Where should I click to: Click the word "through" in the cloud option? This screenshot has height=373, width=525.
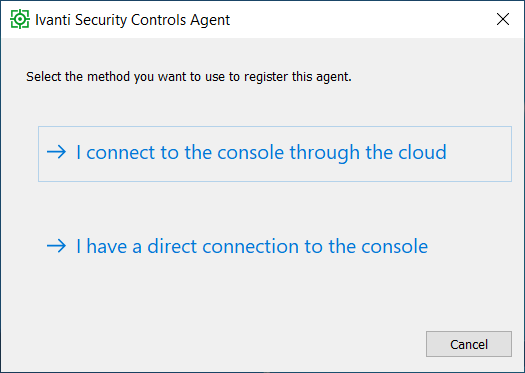pyautogui.click(x=325, y=153)
